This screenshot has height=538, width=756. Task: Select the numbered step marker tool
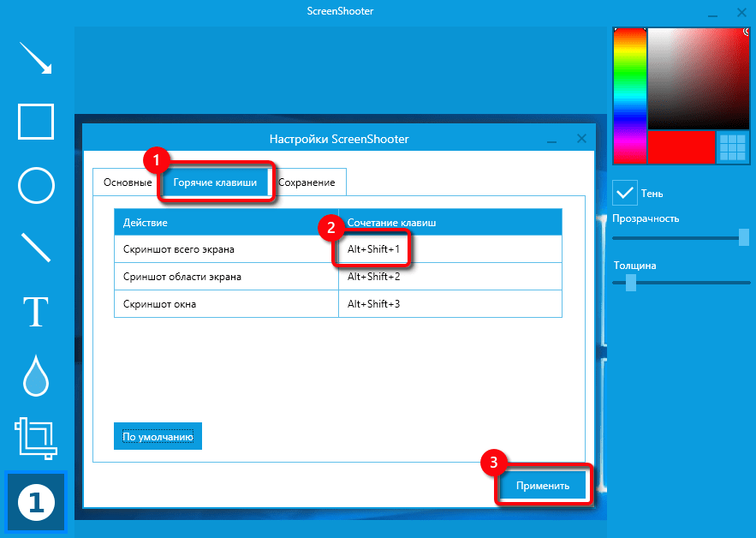click(x=36, y=502)
